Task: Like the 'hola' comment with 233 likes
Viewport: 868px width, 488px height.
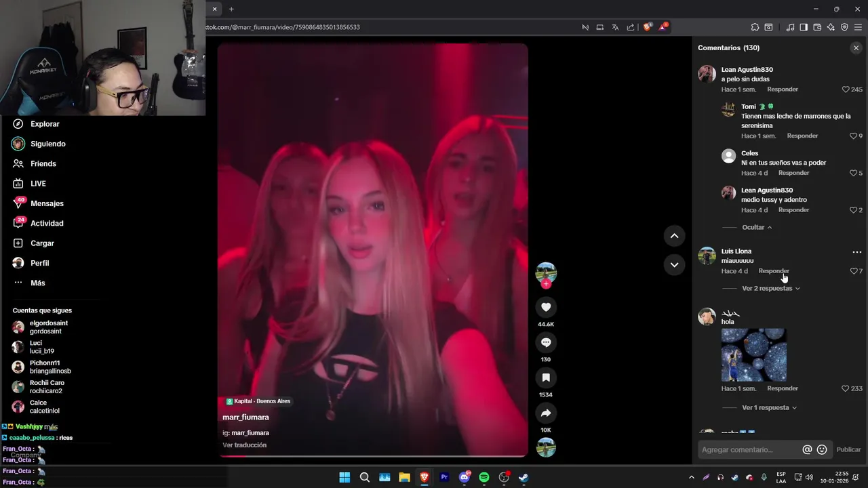Action: (x=846, y=388)
